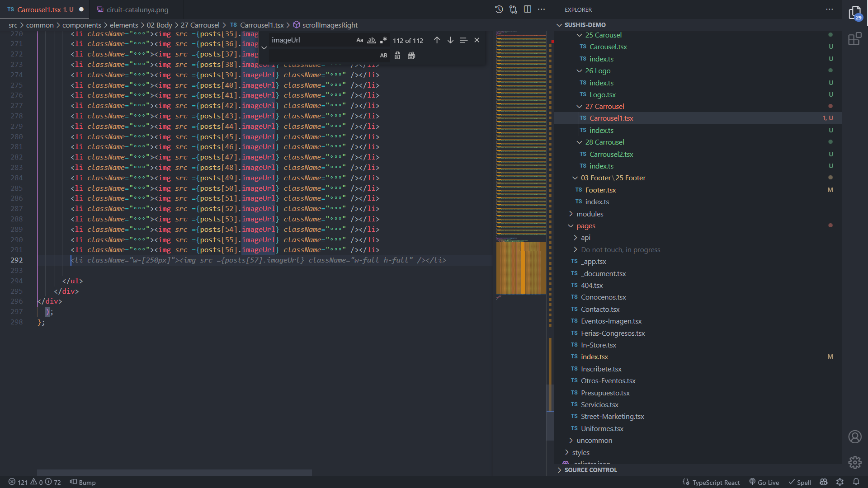Viewport: 868px width, 488px height.
Task: Click Go Live in status bar
Action: [764, 482]
